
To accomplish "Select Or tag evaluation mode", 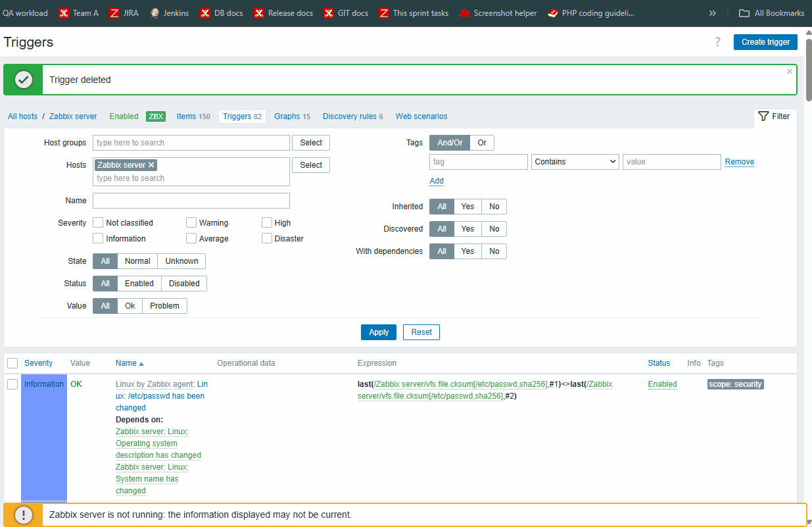I will point(482,143).
